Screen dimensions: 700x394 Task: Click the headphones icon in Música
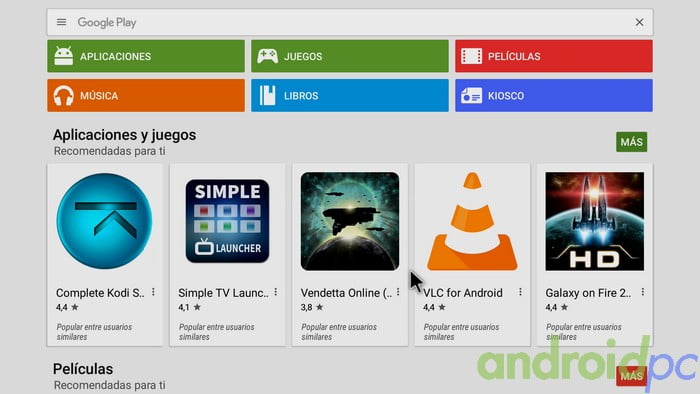[63, 95]
